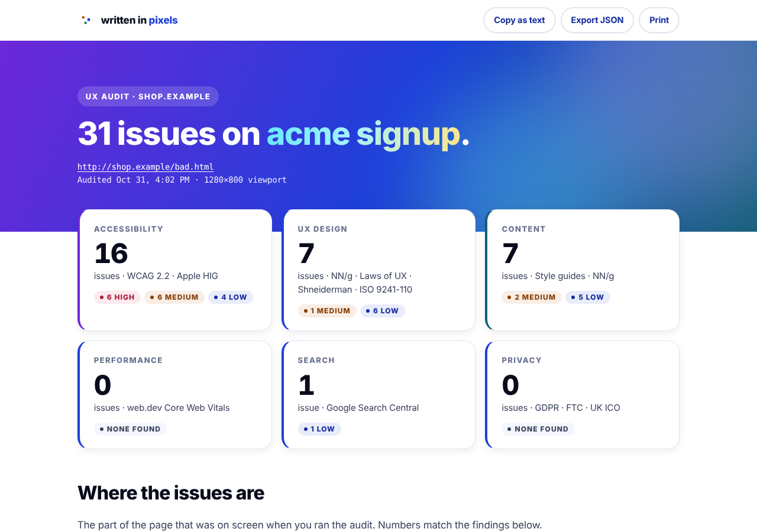Click the UX AUDIT · SHOP.EXAMPLE badge

click(148, 96)
